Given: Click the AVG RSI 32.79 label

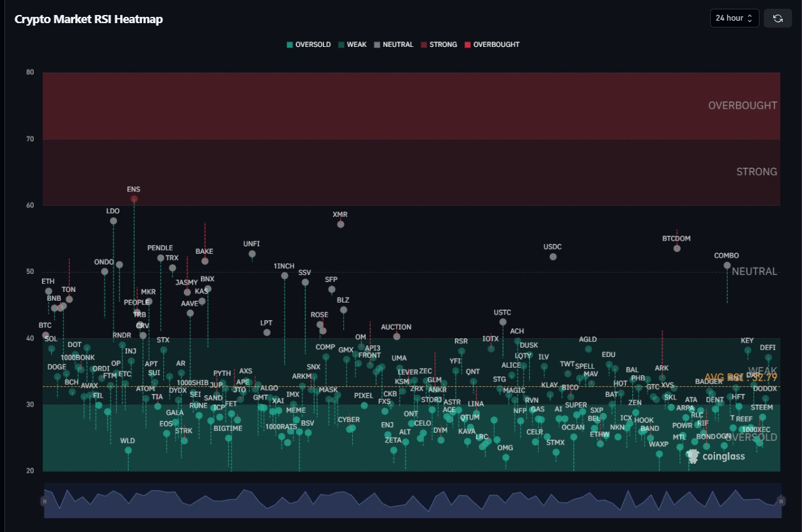Looking at the screenshot, I should [741, 378].
